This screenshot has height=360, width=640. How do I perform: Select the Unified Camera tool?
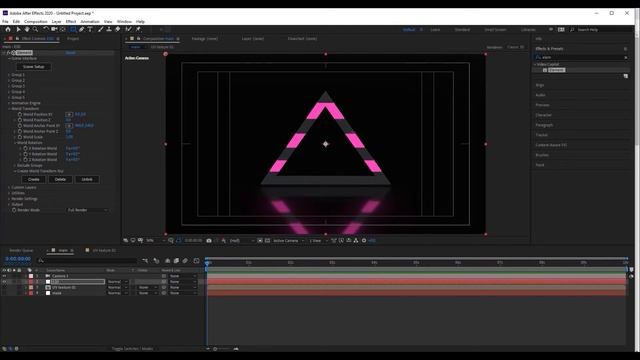tap(54, 29)
